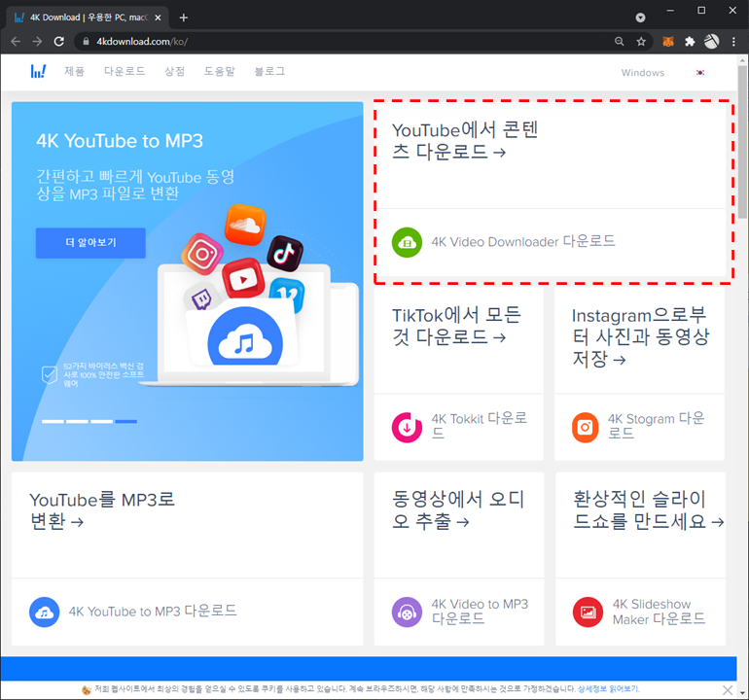This screenshot has height=700, width=749.
Task: Click 4K Stogram 다운로드 link
Action: [x=656, y=426]
